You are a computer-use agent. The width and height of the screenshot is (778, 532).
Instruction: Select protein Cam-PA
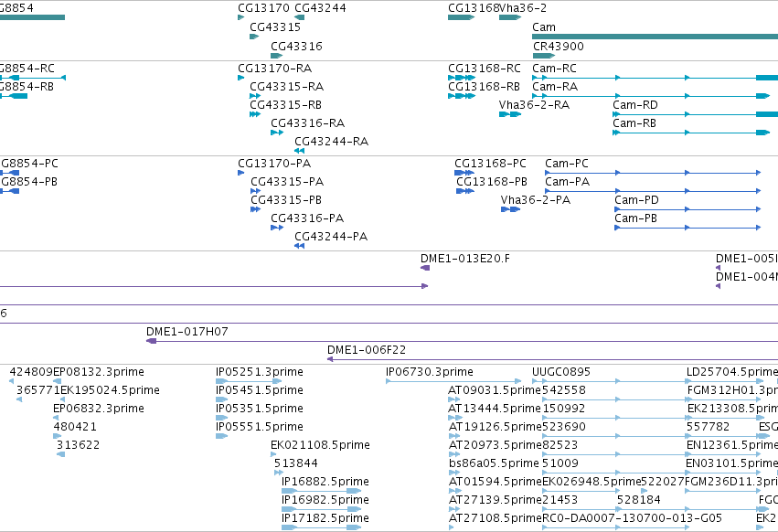pos(653,191)
